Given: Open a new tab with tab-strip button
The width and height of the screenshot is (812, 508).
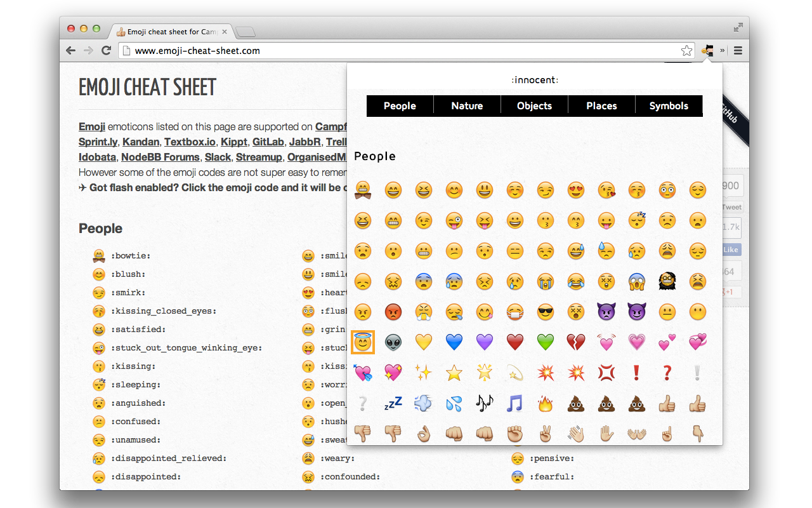Looking at the screenshot, I should pyautogui.click(x=246, y=32).
